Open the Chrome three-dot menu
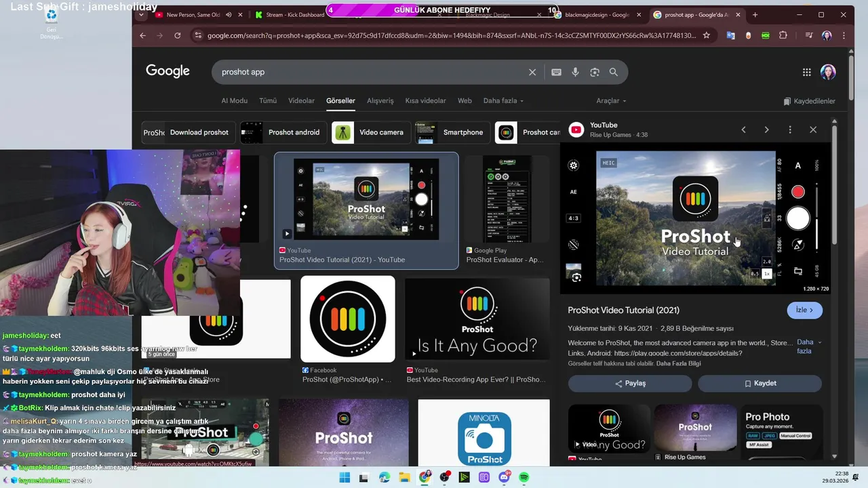The height and width of the screenshot is (488, 868). (x=844, y=35)
